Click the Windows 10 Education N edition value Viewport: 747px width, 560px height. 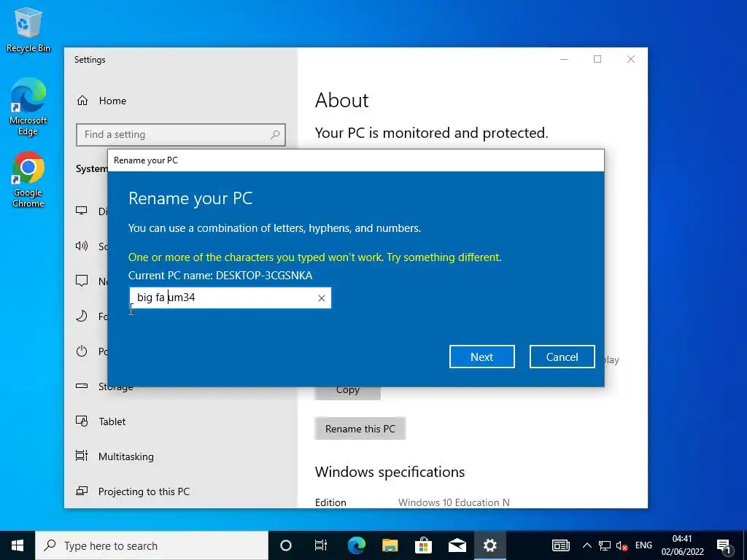454,502
